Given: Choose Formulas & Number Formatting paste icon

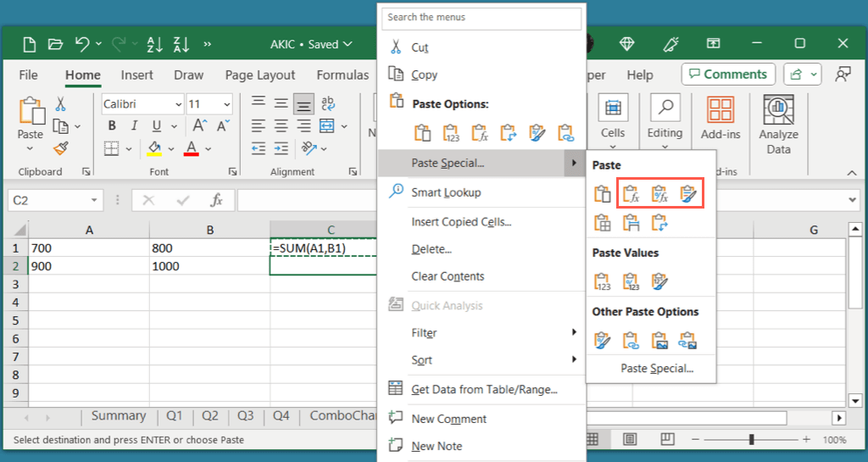Looking at the screenshot, I should (x=659, y=195).
